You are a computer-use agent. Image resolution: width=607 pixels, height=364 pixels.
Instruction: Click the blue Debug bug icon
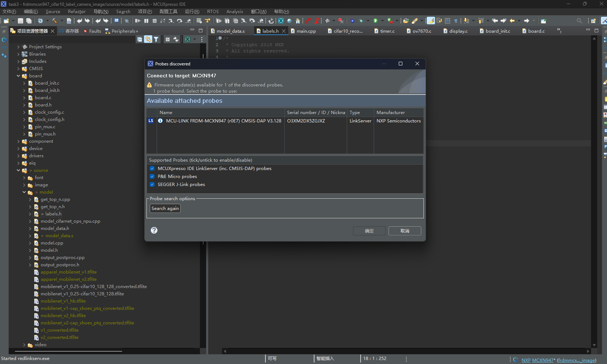[352, 21]
